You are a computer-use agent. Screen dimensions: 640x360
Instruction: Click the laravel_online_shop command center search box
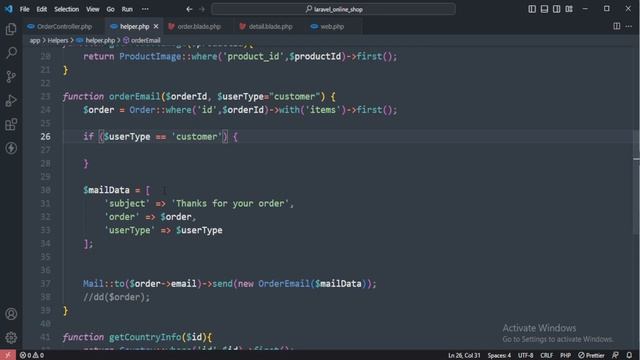pos(333,9)
